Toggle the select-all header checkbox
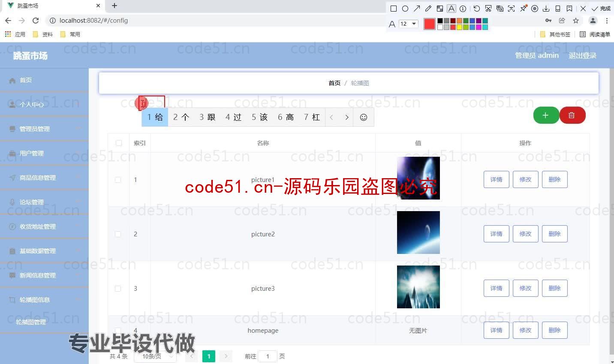This screenshot has width=614, height=364. pos(119,143)
